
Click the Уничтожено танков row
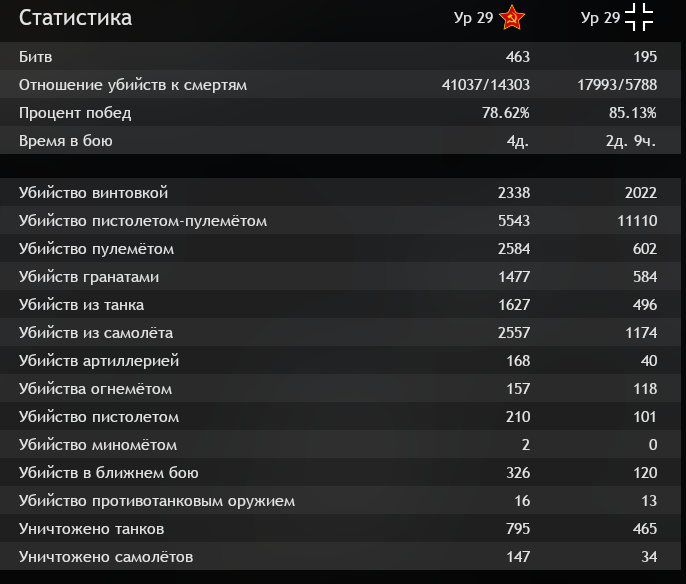pyautogui.click(x=340, y=528)
